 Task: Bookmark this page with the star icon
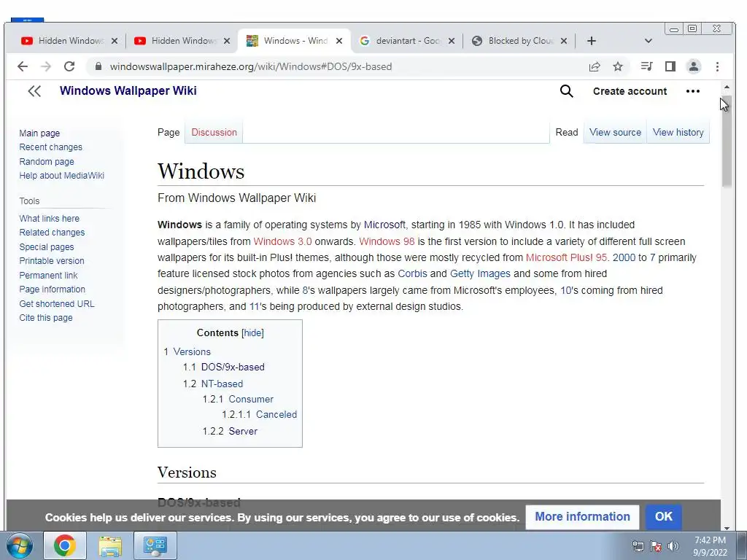tap(618, 66)
